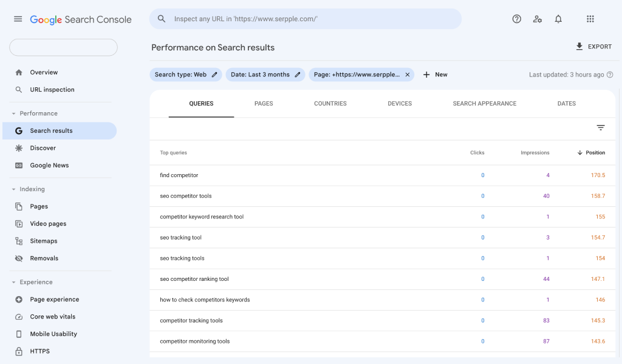Open the Google apps grid
Image resolution: width=622 pixels, height=364 pixels.
coord(590,19)
